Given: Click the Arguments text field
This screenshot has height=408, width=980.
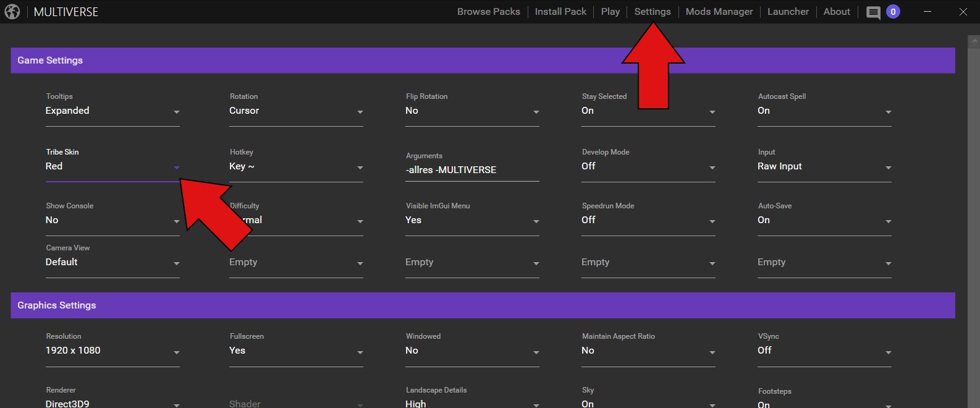Looking at the screenshot, I should (x=472, y=170).
